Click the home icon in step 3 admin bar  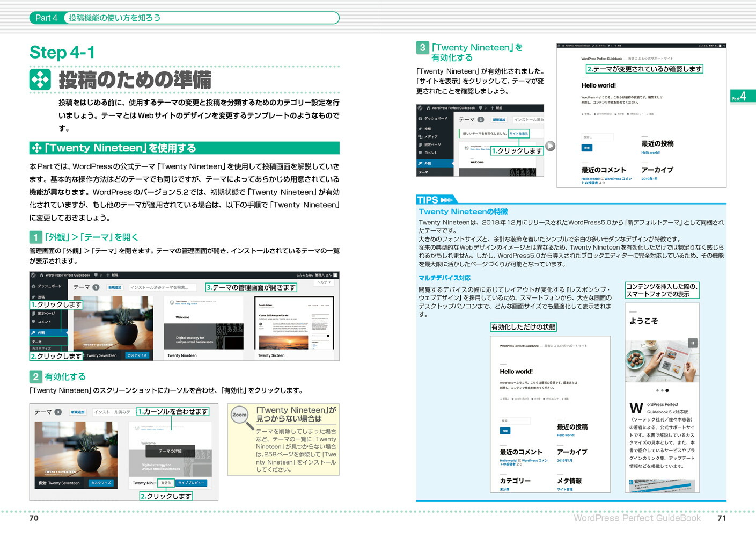[x=428, y=108]
